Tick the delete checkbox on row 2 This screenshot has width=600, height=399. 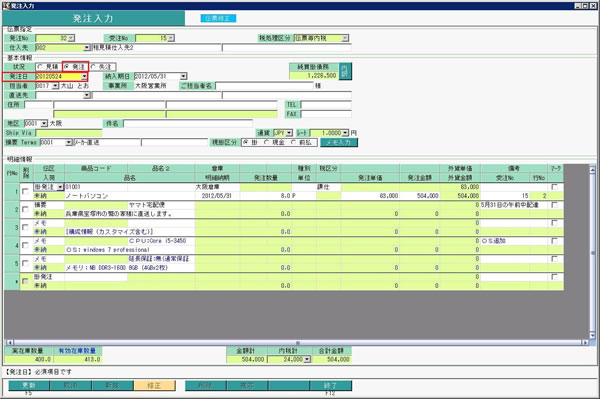pyautogui.click(x=25, y=209)
